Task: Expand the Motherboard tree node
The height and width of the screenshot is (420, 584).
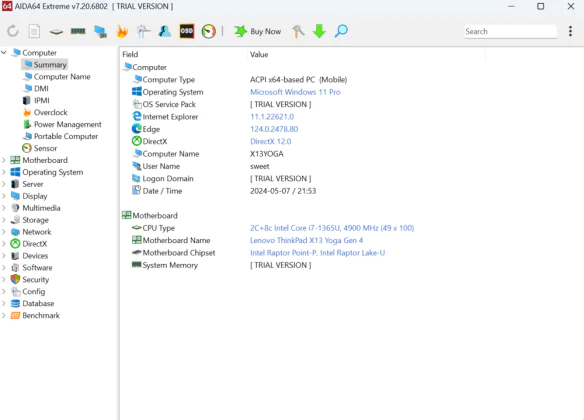Action: (x=4, y=160)
